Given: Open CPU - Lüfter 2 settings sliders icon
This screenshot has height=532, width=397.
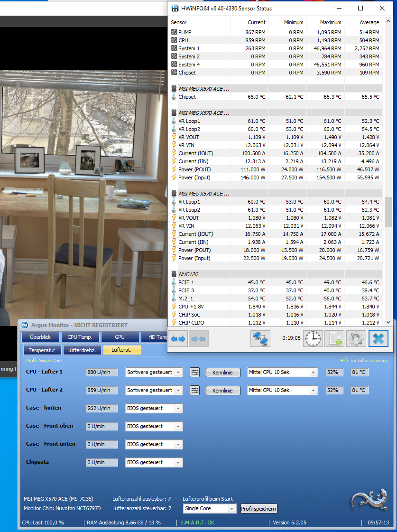Looking at the screenshot, I should (194, 390).
